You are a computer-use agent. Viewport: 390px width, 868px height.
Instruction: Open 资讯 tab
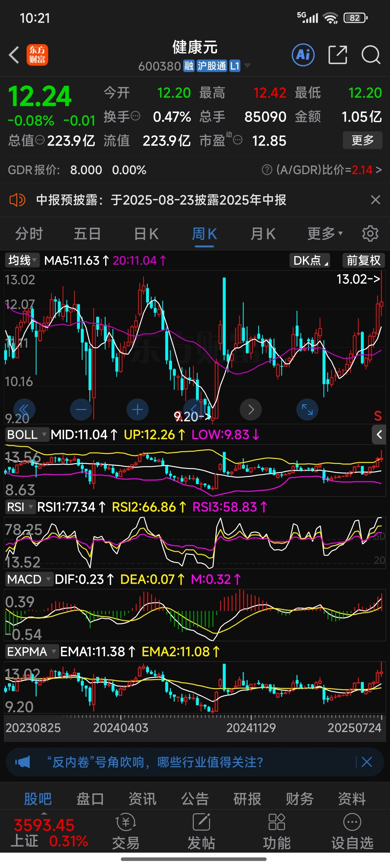[x=142, y=799]
